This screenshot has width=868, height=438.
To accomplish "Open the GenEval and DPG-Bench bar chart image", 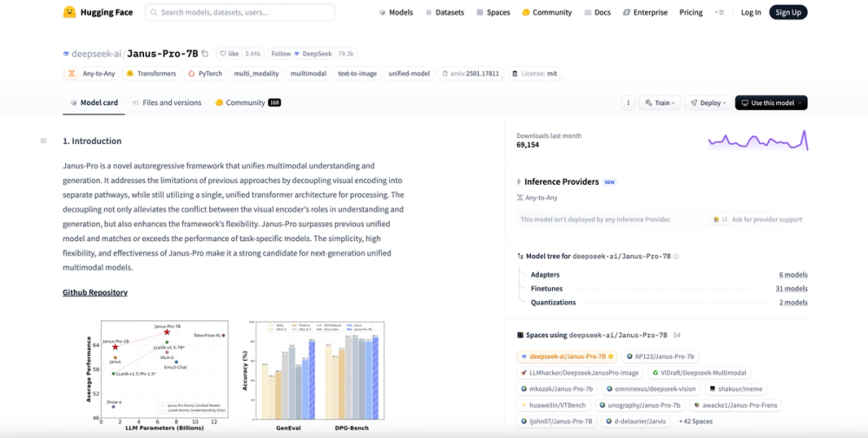I will pyautogui.click(x=312, y=375).
